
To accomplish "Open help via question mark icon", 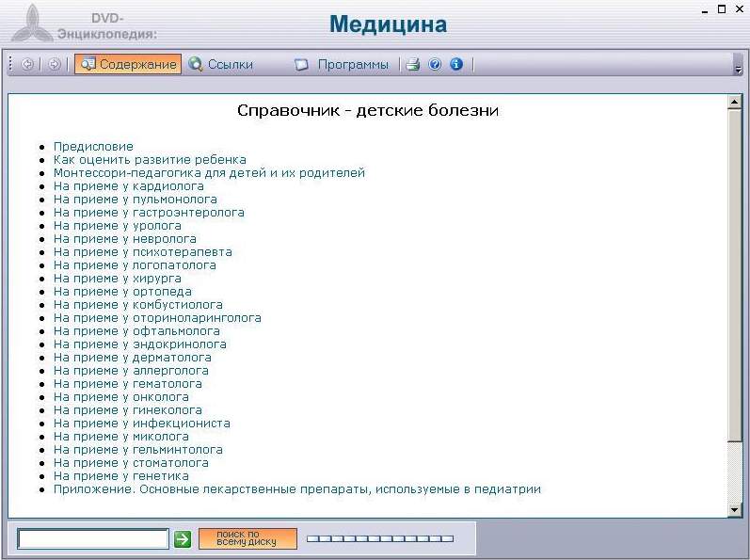I will tap(435, 65).
